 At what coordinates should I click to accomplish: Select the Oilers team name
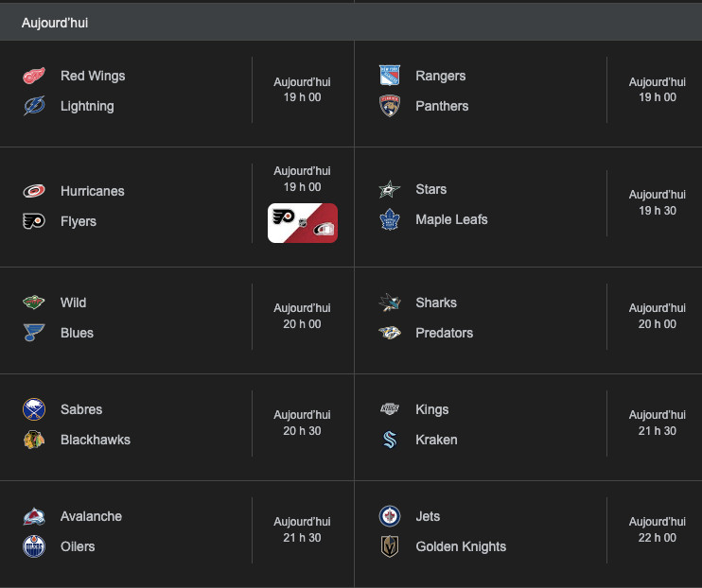(78, 546)
